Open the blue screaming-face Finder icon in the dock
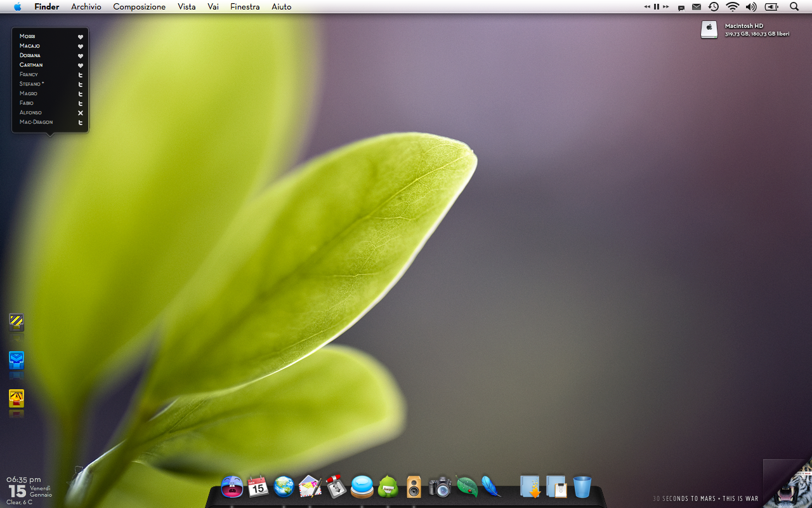812x508 pixels. point(232,487)
